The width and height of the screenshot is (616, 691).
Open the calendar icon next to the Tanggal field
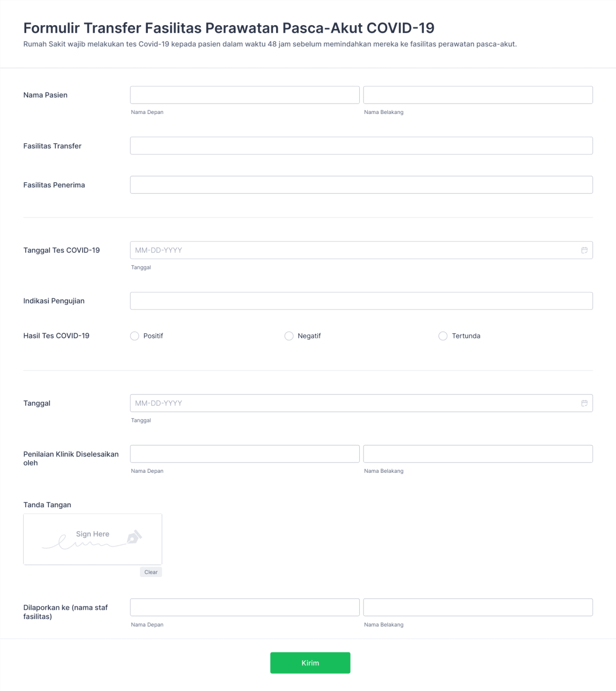pyautogui.click(x=584, y=403)
